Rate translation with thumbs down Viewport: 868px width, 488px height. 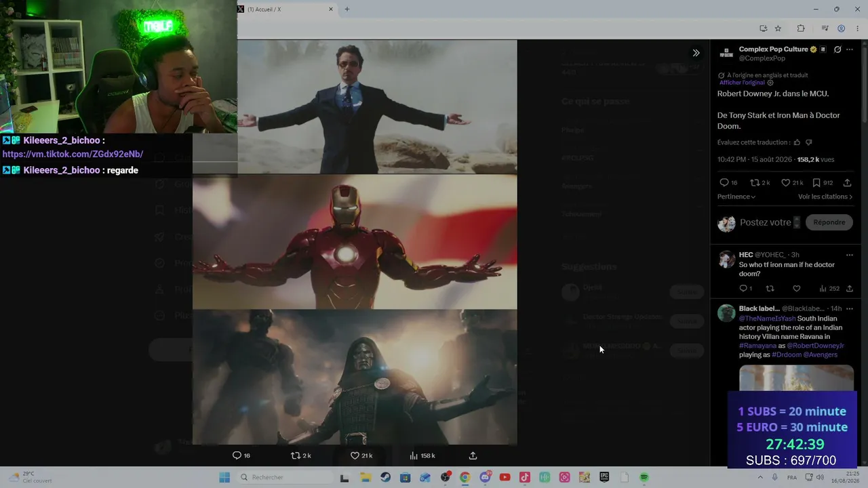tap(808, 142)
